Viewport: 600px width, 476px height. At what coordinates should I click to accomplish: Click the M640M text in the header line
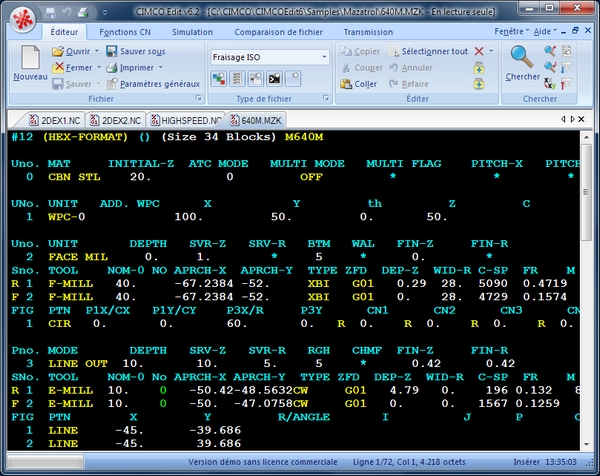click(304, 137)
